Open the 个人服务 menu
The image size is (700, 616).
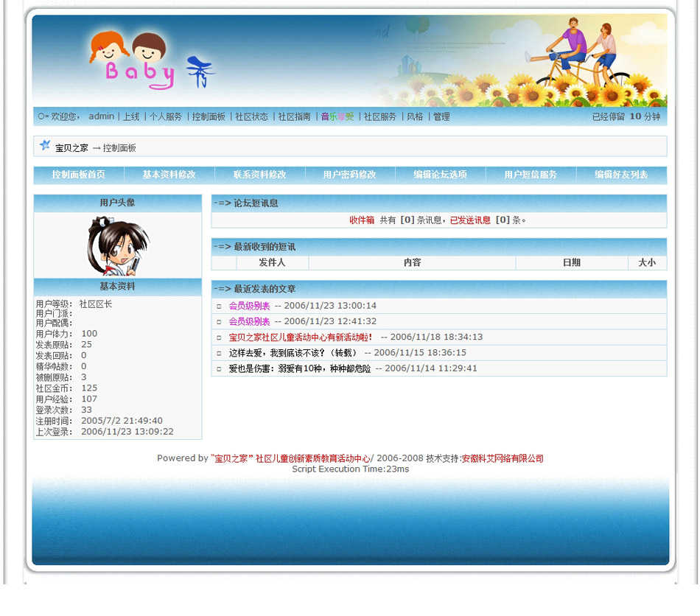(x=166, y=116)
